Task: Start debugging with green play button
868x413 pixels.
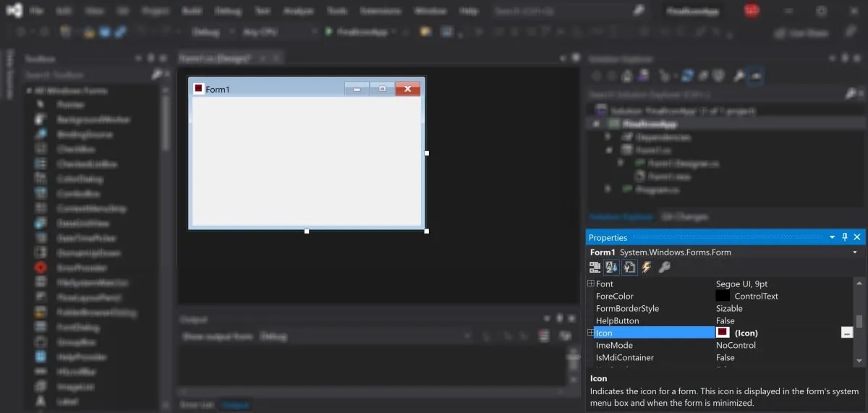Action: pyautogui.click(x=329, y=32)
